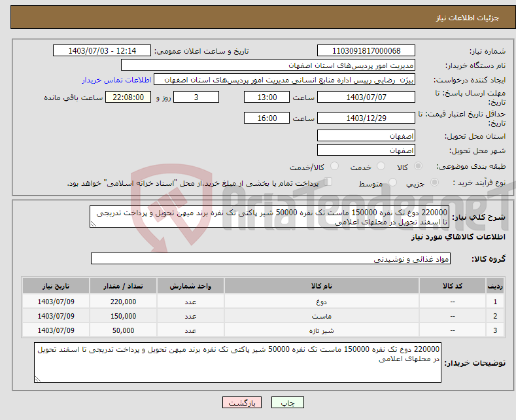Image resolution: width=516 pixels, height=420 pixels.
Task: Select the کالا radio button
Action: (418, 166)
